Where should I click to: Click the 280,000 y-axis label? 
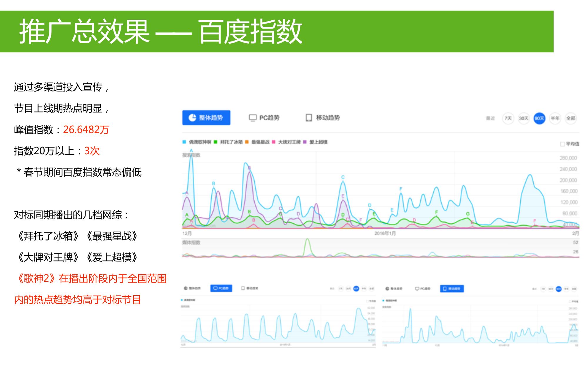568,158
